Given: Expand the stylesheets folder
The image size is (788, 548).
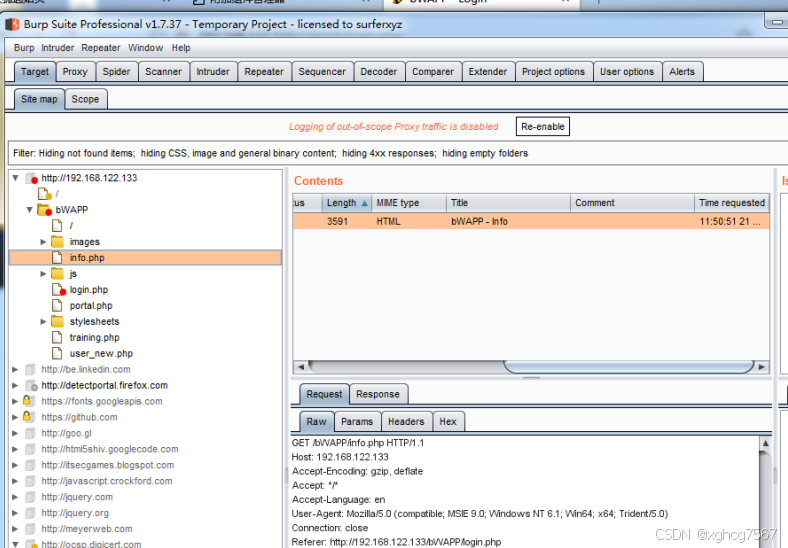Looking at the screenshot, I should 43,321.
